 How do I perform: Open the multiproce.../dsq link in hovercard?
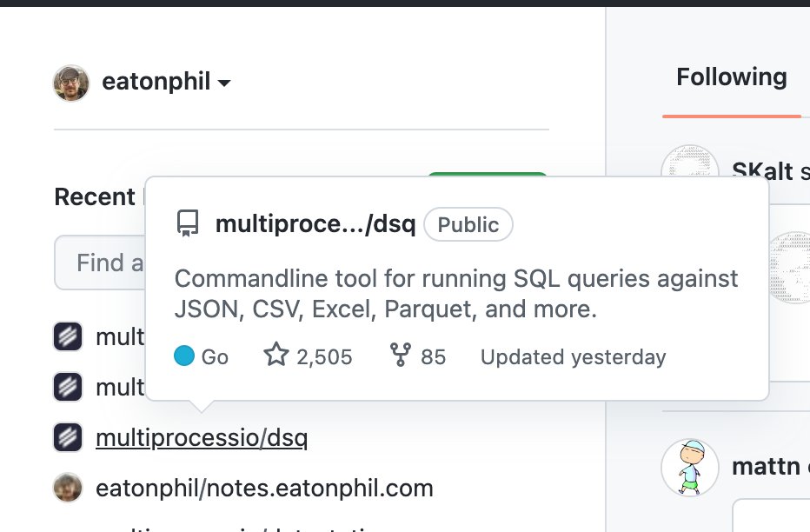tap(315, 224)
